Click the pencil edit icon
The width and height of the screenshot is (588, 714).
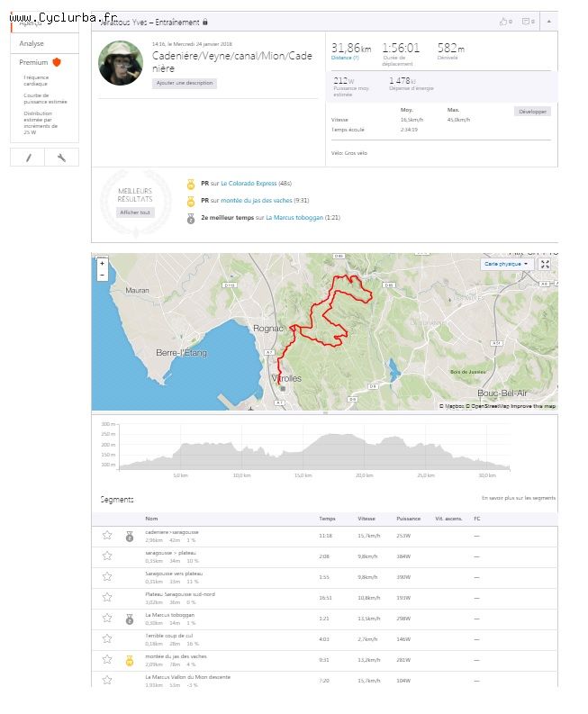[x=28, y=158]
